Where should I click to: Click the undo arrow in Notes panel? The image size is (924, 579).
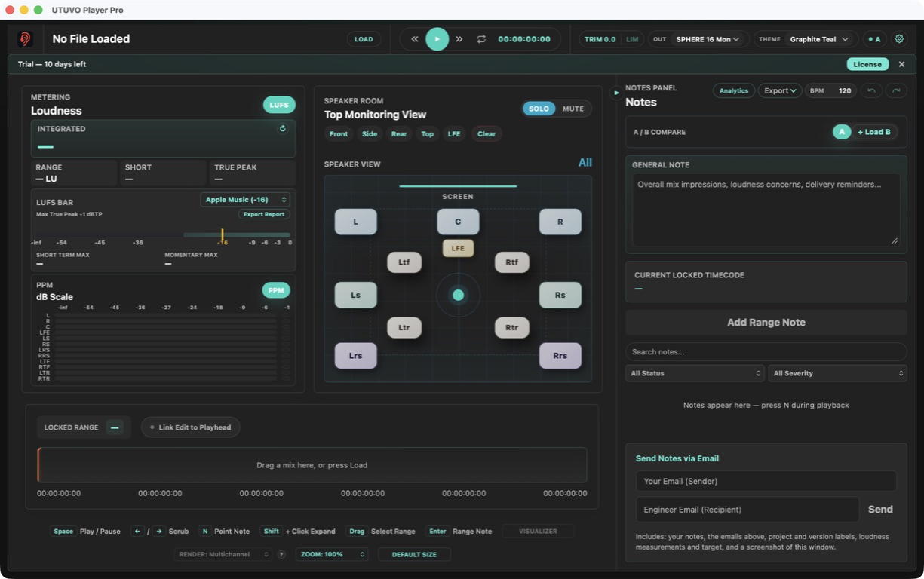[872, 90]
